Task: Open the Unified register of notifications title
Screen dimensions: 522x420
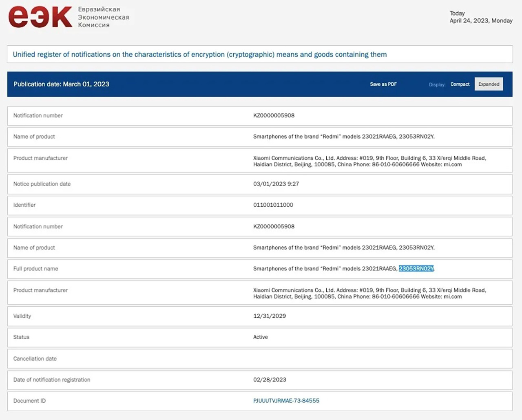Action: point(199,55)
